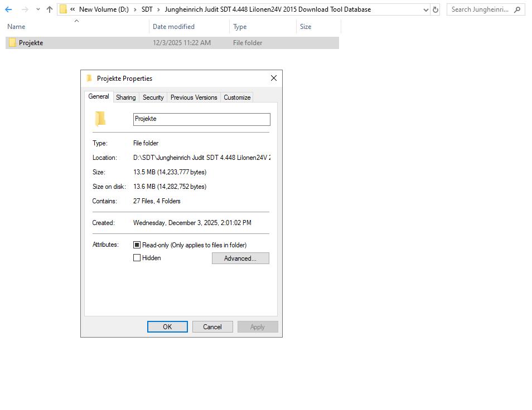This screenshot has height=410, width=532.
Task: Click the search magnifier icon
Action: [x=517, y=9]
